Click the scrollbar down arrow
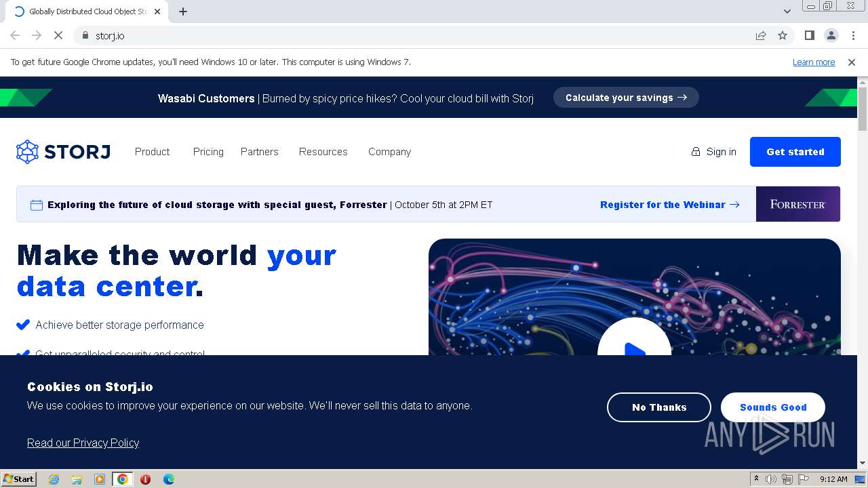Screen dimensions: 868x488 [863, 464]
